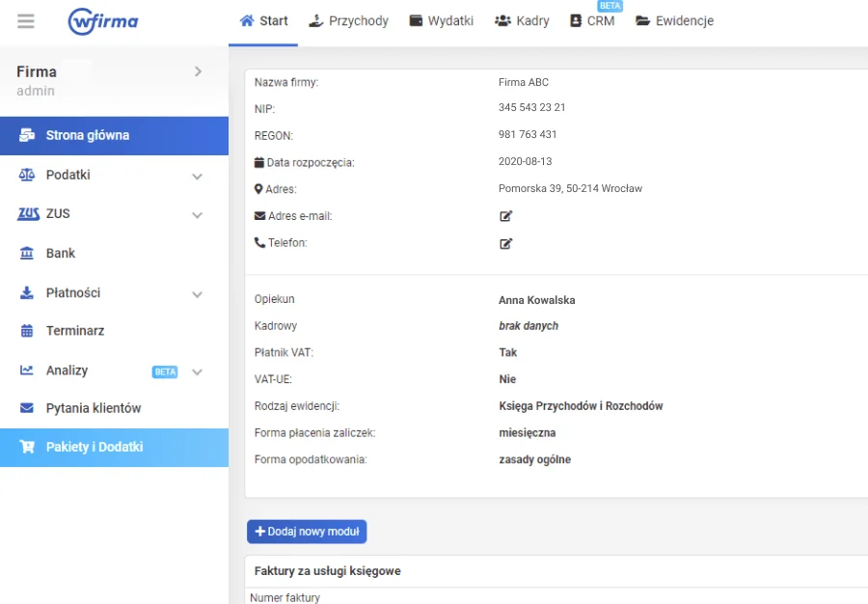Open Pytania klientów in sidebar
Screen dimensions: 868x604
click(x=114, y=408)
